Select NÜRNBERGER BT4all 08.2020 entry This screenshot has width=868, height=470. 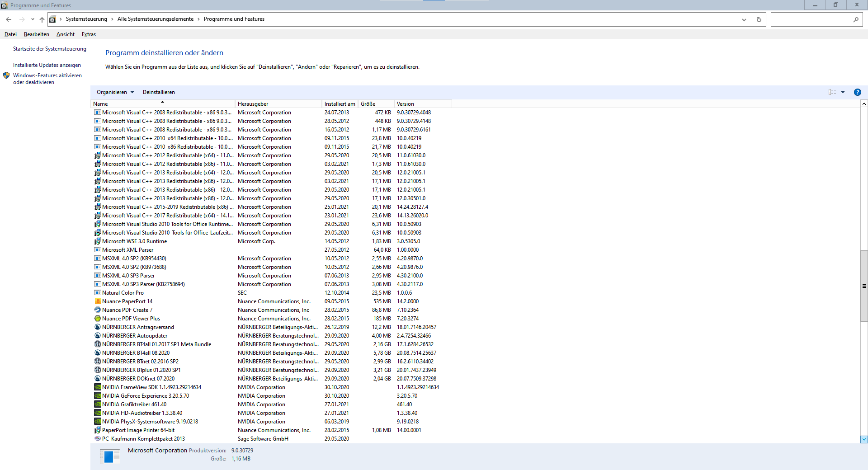point(272,353)
